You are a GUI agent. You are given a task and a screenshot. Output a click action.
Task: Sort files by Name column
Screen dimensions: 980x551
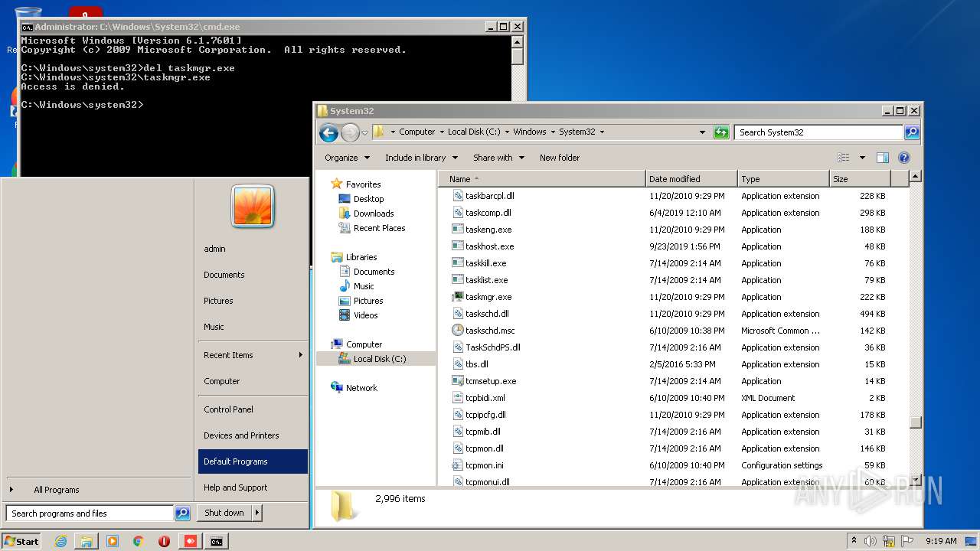[542, 179]
